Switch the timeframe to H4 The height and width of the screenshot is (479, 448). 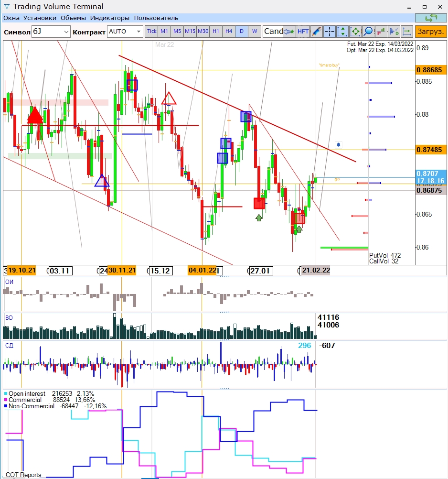(229, 32)
